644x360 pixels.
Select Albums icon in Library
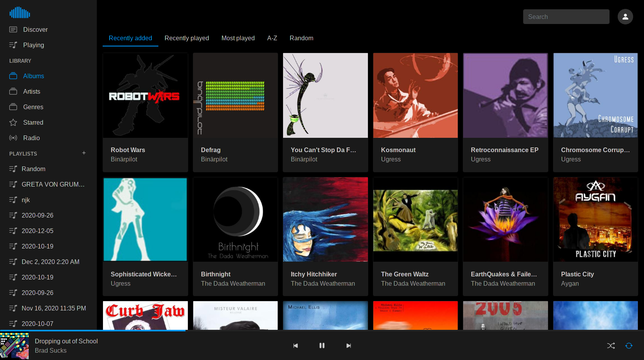click(13, 76)
